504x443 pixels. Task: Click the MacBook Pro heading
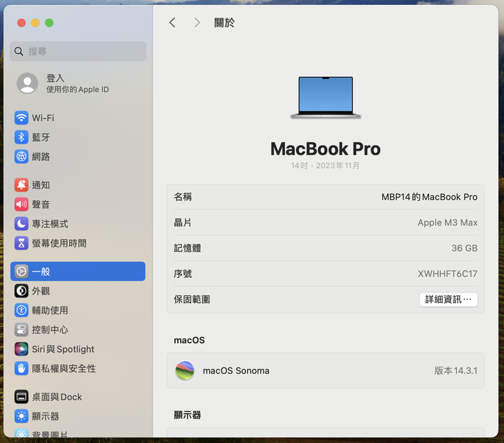[325, 149]
